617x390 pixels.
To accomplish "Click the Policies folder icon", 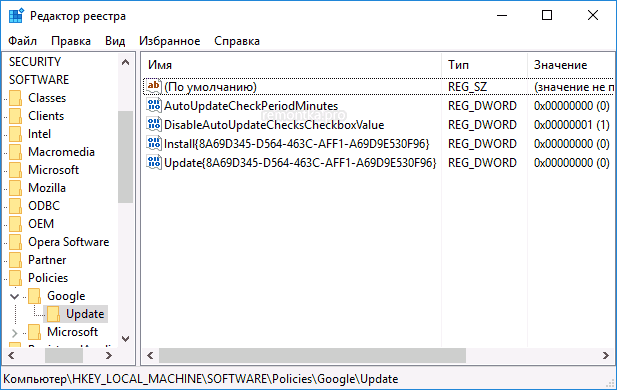I will pyautogui.click(x=16, y=278).
